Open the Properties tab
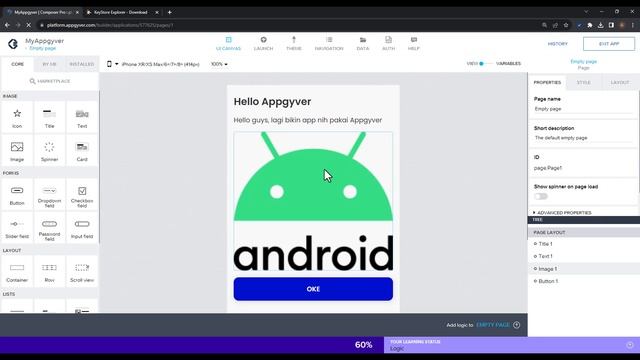 (x=547, y=82)
